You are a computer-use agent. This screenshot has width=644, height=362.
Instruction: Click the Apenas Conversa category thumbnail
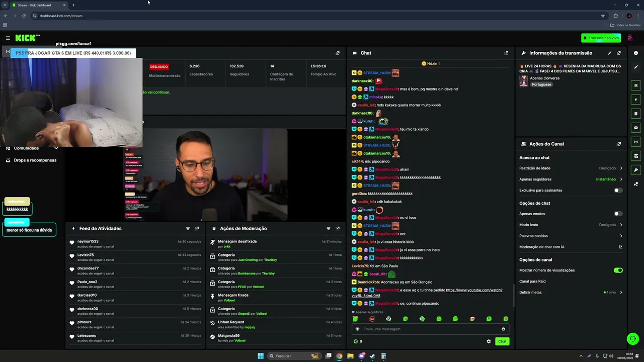(524, 81)
